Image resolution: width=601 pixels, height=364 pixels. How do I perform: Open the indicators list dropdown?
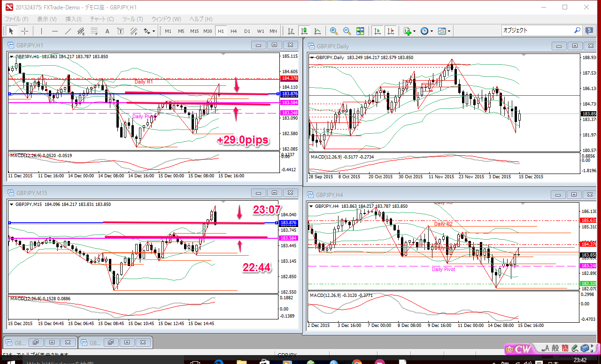[x=409, y=31]
